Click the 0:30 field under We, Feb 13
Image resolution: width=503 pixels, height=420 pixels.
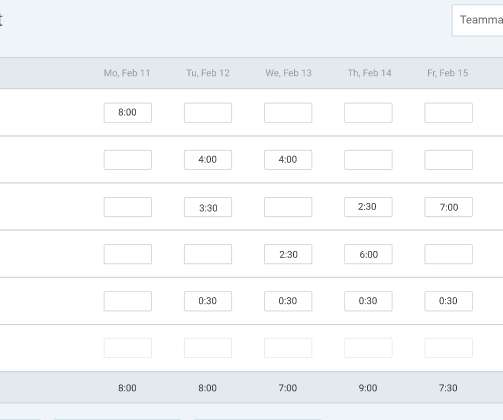click(x=288, y=301)
